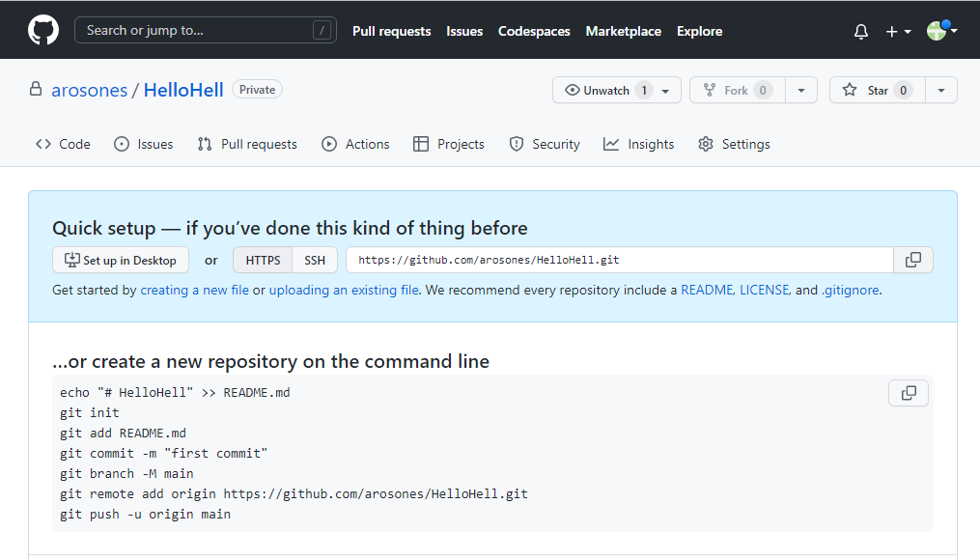Open the Actions tab
This screenshot has height=560, width=980.
(x=355, y=144)
